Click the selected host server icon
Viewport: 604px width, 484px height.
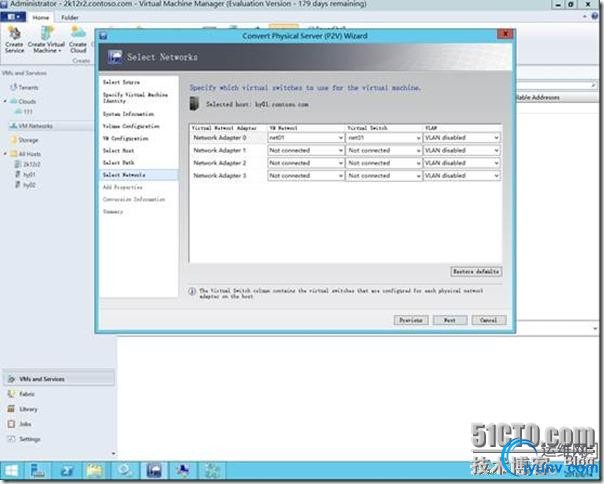[x=195, y=104]
